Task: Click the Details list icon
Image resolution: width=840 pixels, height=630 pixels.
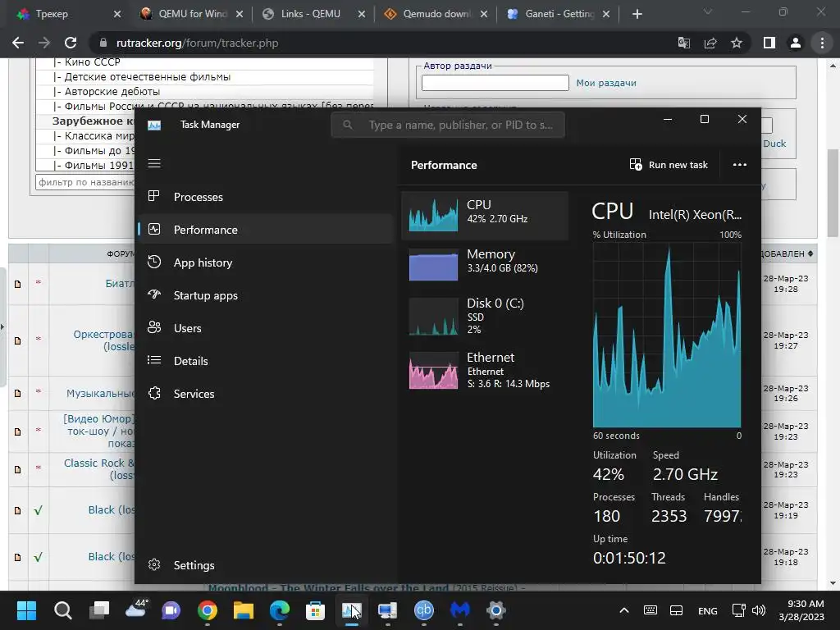Action: pos(154,360)
